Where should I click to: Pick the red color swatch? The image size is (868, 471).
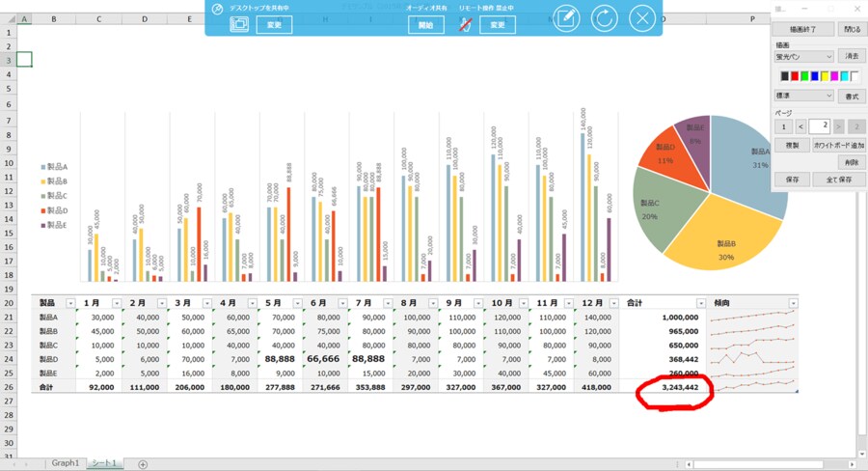click(794, 76)
